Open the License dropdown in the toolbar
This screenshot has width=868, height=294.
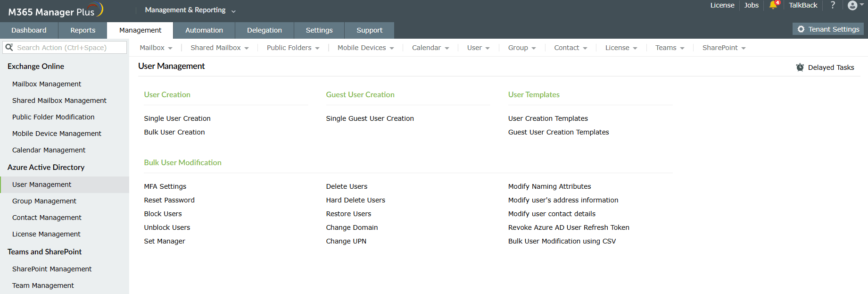pos(621,48)
